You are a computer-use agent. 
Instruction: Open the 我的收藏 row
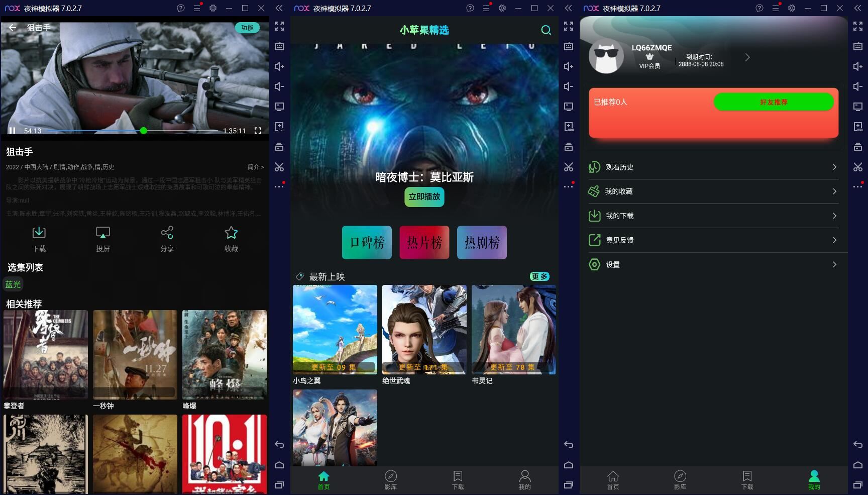714,191
